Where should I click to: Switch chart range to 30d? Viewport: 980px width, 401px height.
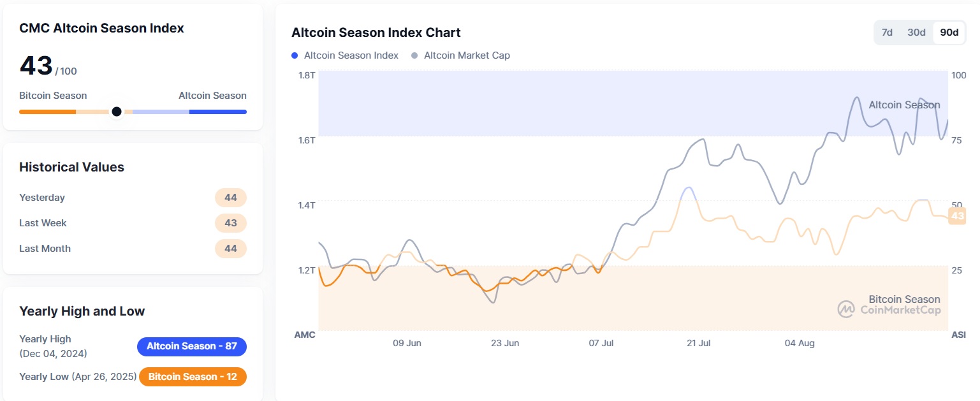point(916,33)
